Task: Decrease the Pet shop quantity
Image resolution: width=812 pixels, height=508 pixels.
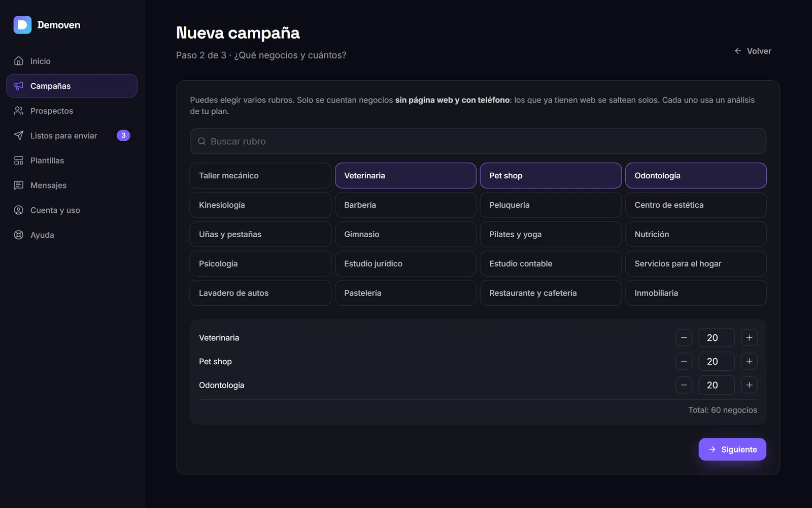Action: click(684, 362)
